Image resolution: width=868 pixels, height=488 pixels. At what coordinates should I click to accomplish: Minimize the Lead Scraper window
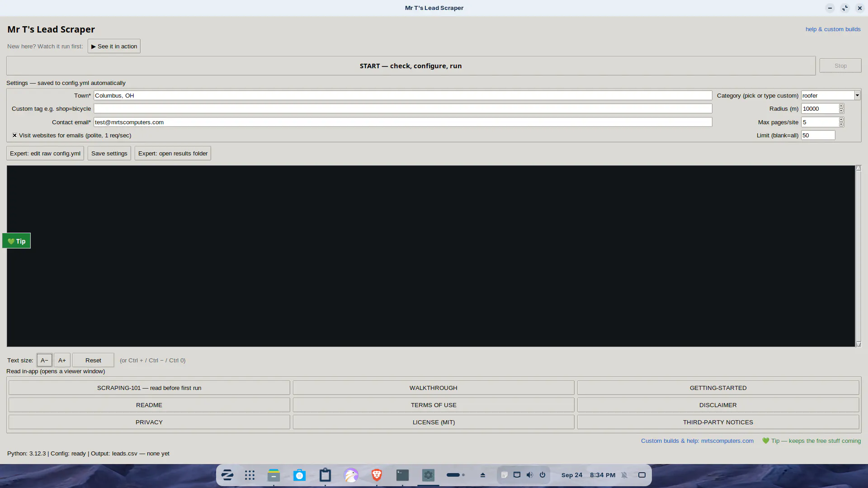830,8
